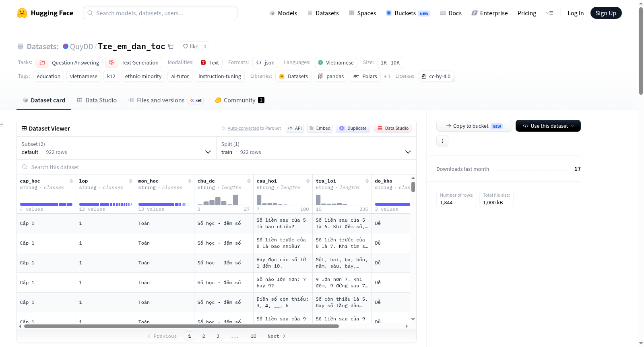Viewport: 644px width, 347px height.
Task: Open the Polars library tag
Action: 365,76
